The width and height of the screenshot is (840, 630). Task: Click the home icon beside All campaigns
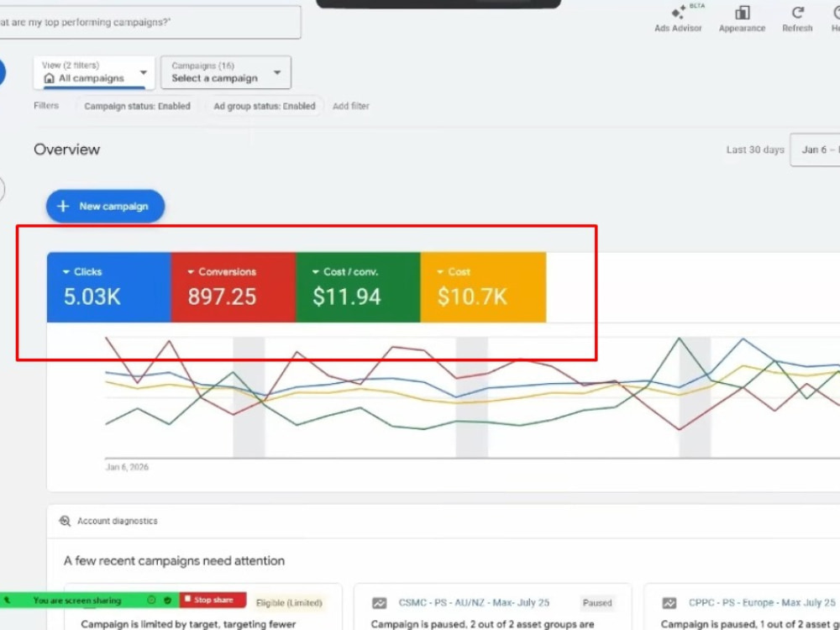(x=50, y=78)
